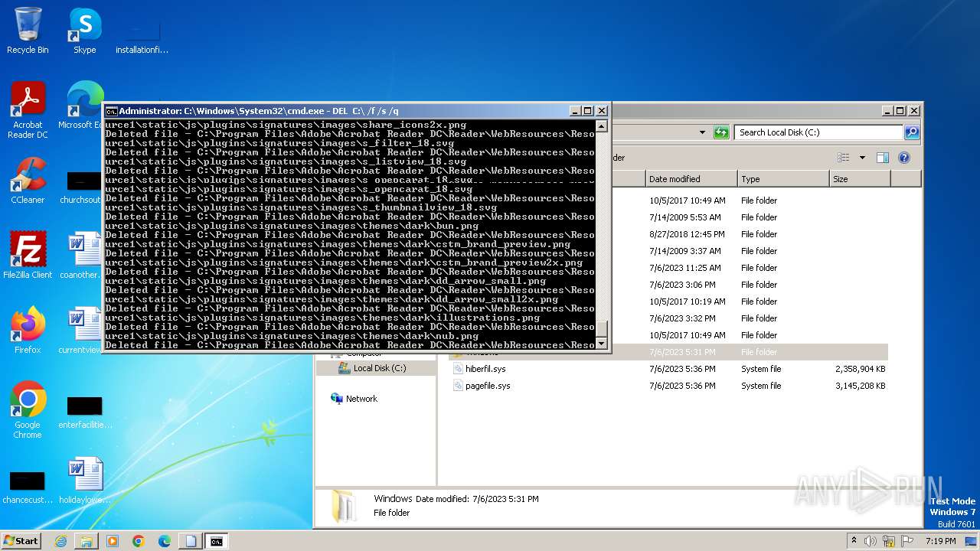Change view using Explorer view icon
Screen dimensions: 980x551
[844, 158]
